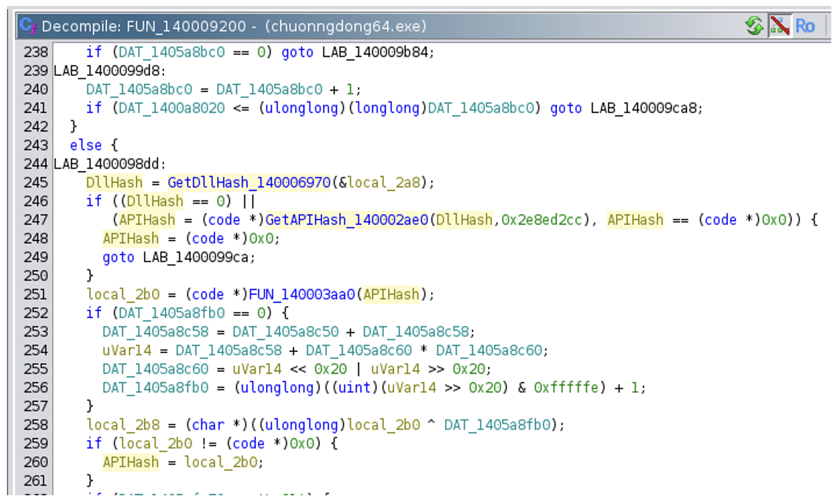Screen dimensions: 837x504
Task: Click the hash constant 0x2e8ed2cc
Action: point(541,220)
